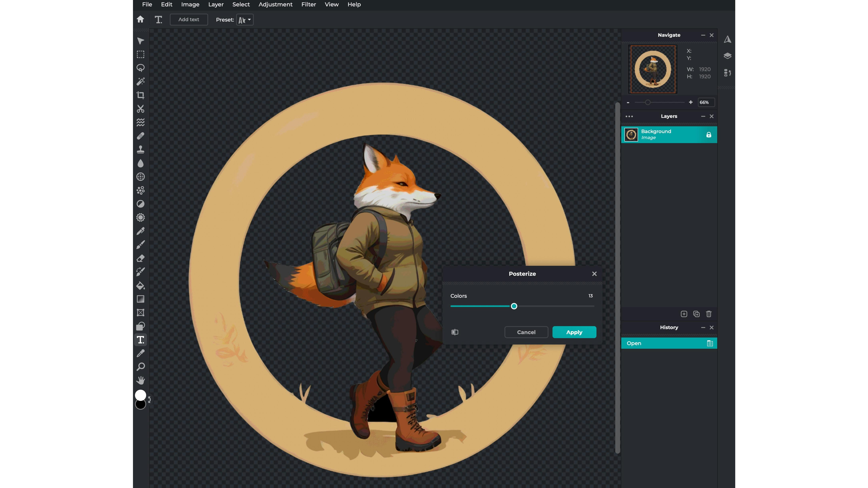868x488 pixels.
Task: Open the Layers panel options menu
Action: pyautogui.click(x=629, y=117)
